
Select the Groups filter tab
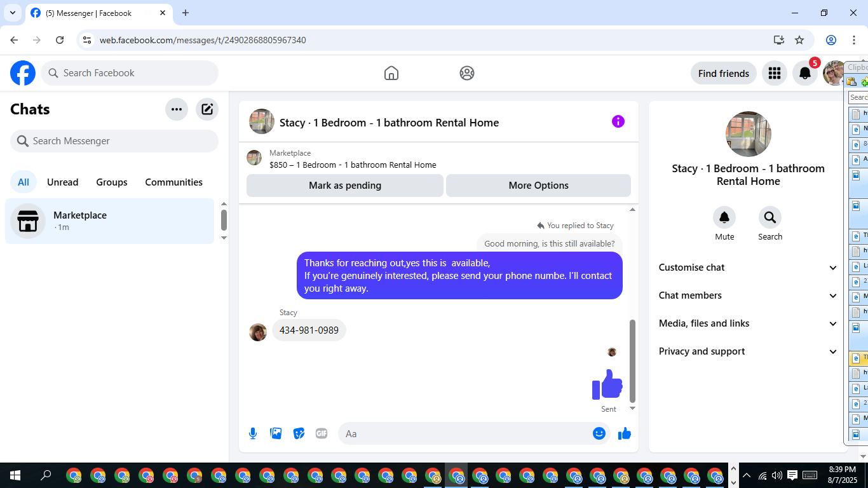click(x=112, y=182)
